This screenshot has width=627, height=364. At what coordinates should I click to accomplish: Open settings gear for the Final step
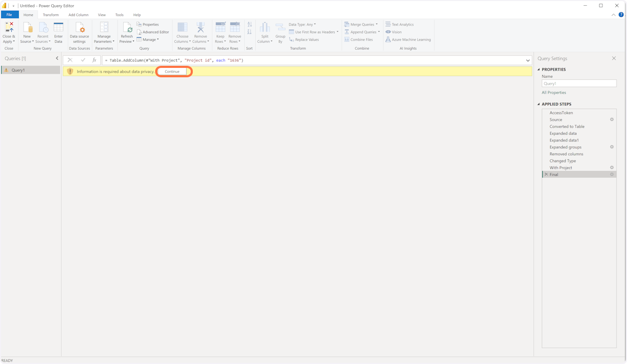click(x=612, y=174)
